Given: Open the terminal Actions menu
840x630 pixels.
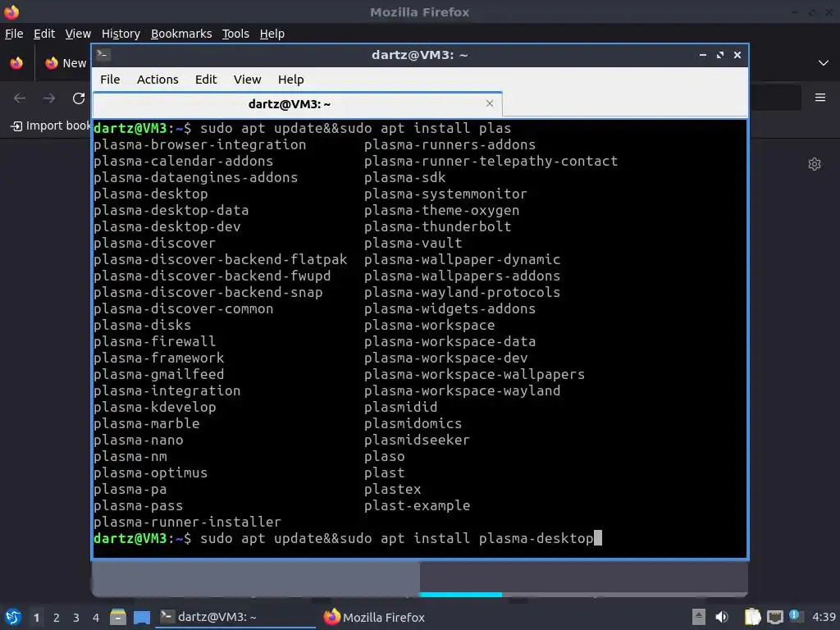Looking at the screenshot, I should (157, 80).
